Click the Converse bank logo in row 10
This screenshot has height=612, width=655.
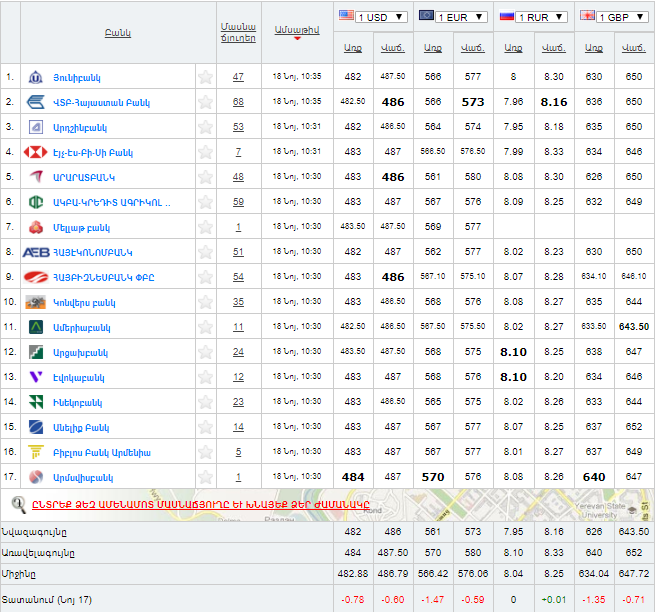(36, 302)
